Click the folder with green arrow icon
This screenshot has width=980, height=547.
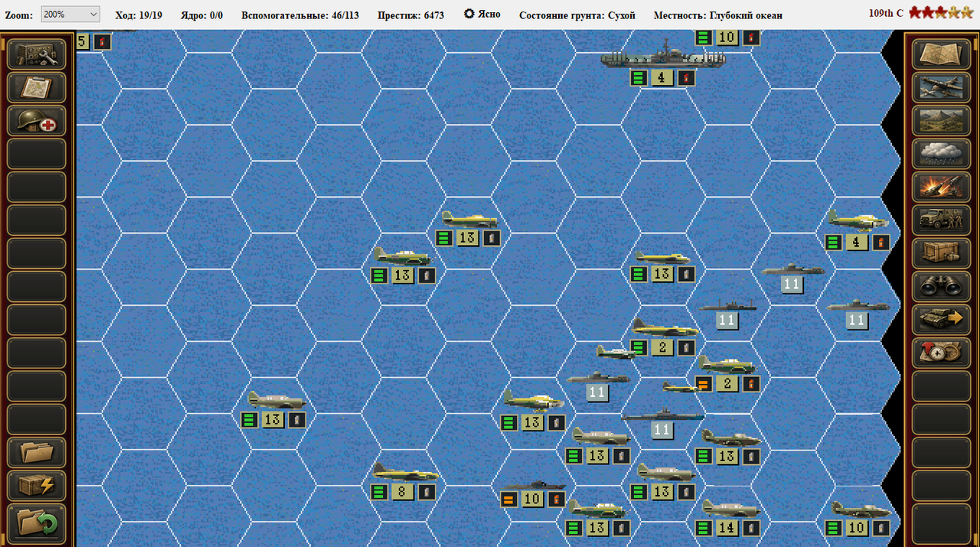coord(37,522)
